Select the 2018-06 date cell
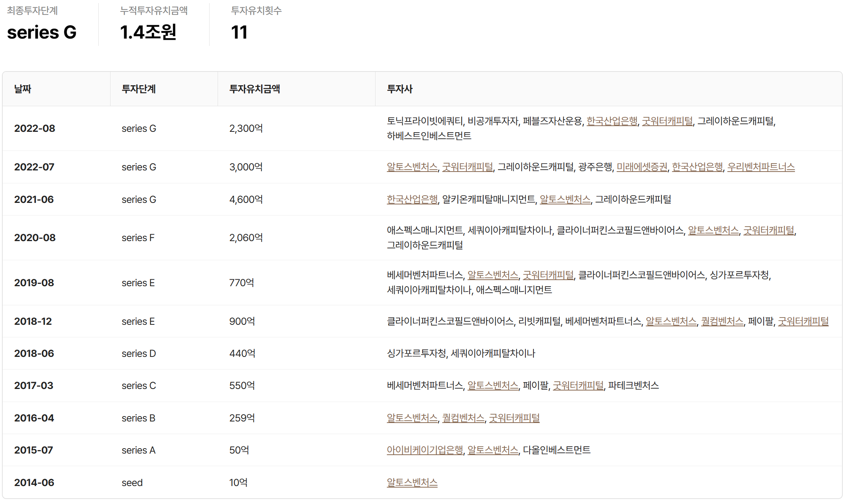This screenshot has height=504, width=847. point(34,353)
